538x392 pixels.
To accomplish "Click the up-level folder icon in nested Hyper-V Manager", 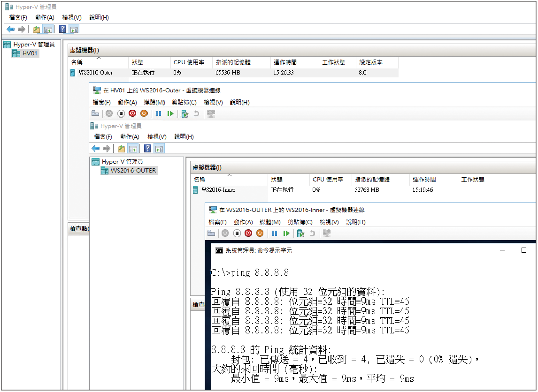I will point(122,148).
